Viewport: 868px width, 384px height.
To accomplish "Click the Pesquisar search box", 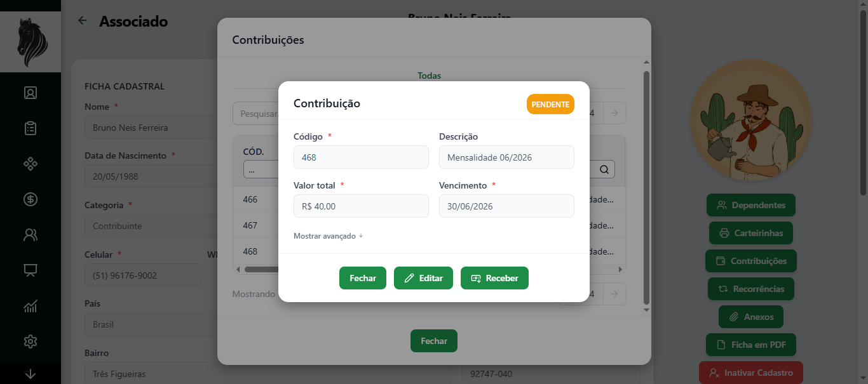I will click(255, 113).
